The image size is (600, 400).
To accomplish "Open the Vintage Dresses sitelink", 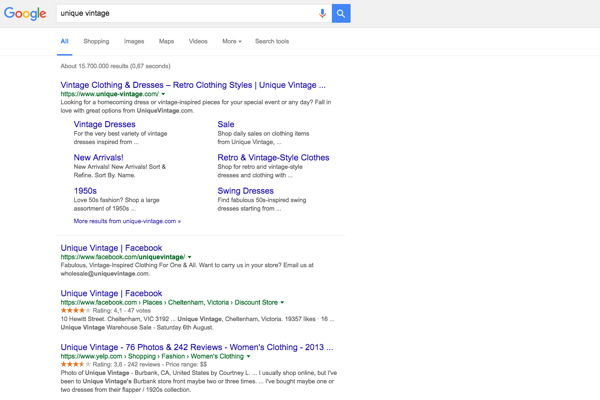I will click(x=104, y=124).
